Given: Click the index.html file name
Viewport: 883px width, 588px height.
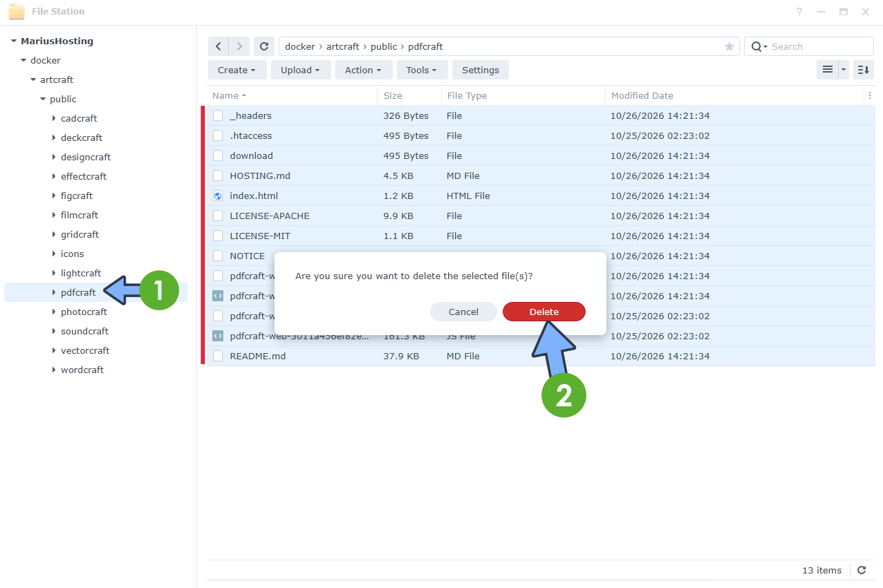Looking at the screenshot, I should click(x=254, y=196).
